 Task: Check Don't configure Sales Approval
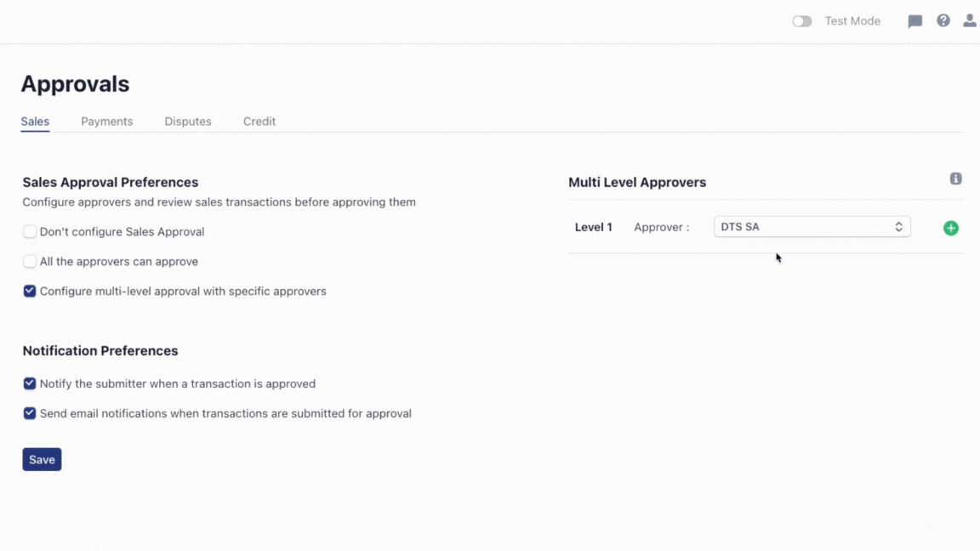(x=30, y=231)
